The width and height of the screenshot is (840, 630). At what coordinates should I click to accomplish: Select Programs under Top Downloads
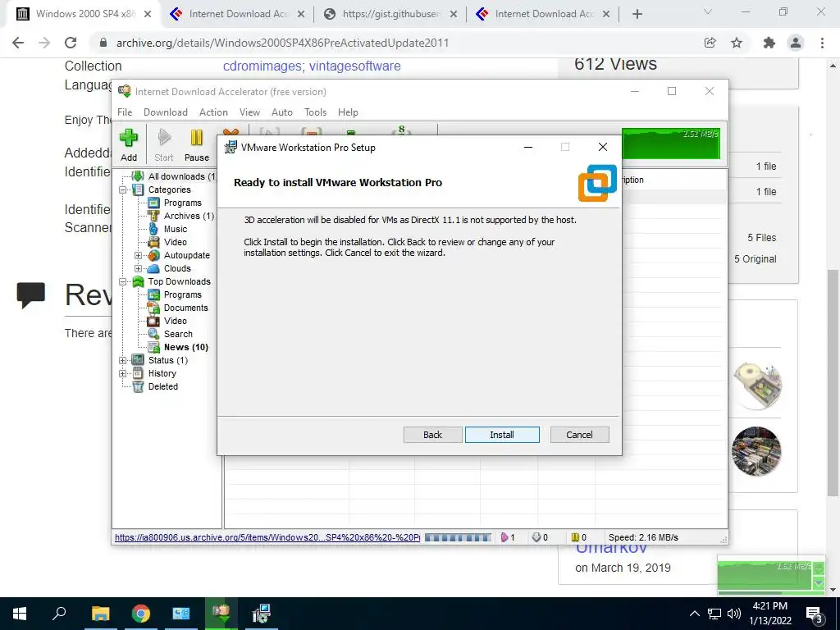pos(183,294)
